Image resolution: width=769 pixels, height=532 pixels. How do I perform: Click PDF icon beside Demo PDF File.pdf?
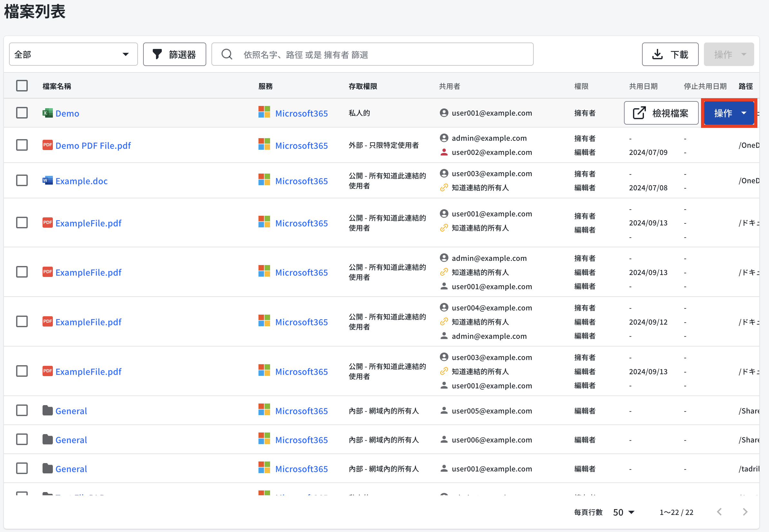(x=47, y=145)
